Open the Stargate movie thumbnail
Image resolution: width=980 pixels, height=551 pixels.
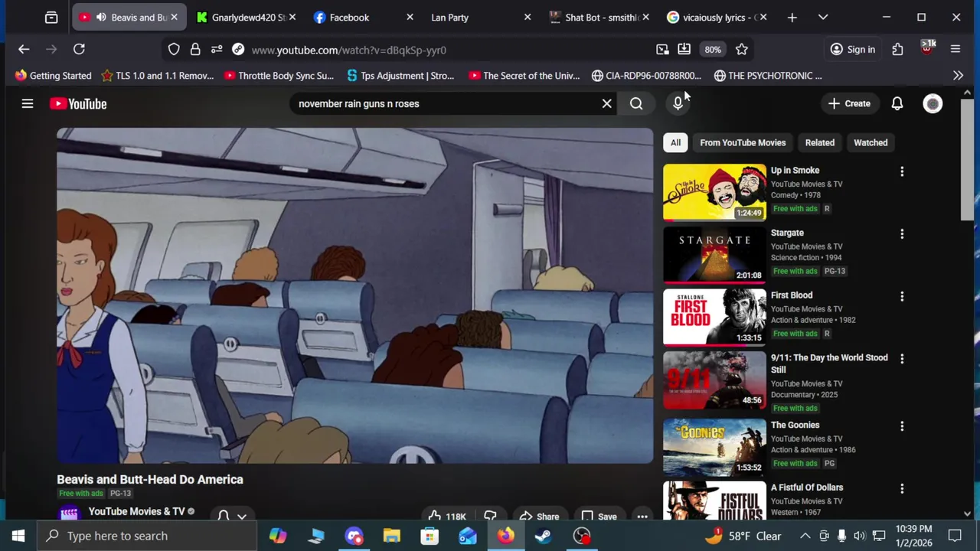coord(714,254)
